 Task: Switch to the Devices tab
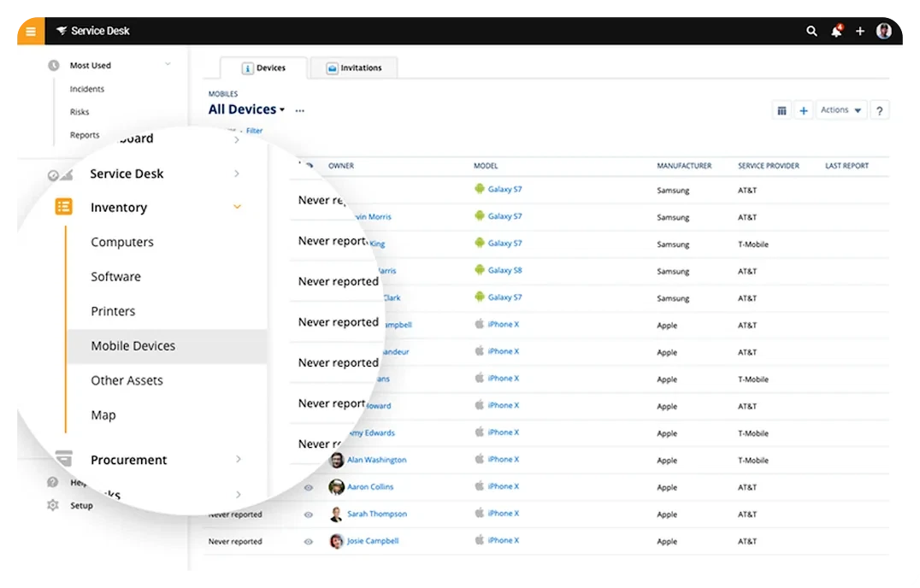point(263,68)
